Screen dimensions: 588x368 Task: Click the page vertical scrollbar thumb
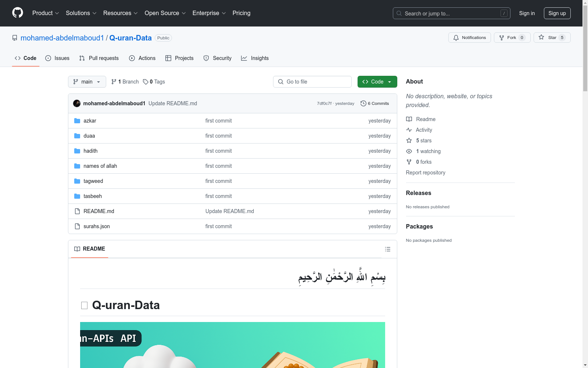click(x=585, y=48)
